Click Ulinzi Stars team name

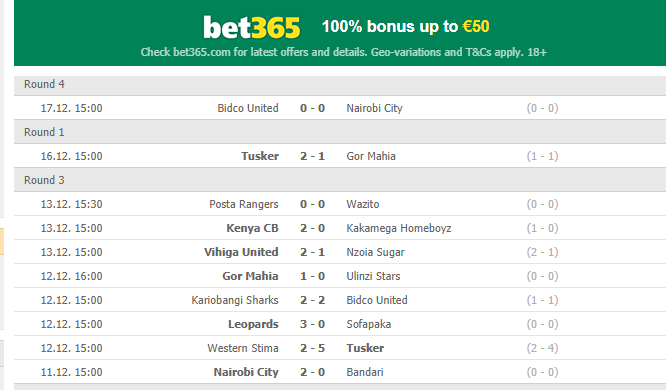[x=373, y=276]
